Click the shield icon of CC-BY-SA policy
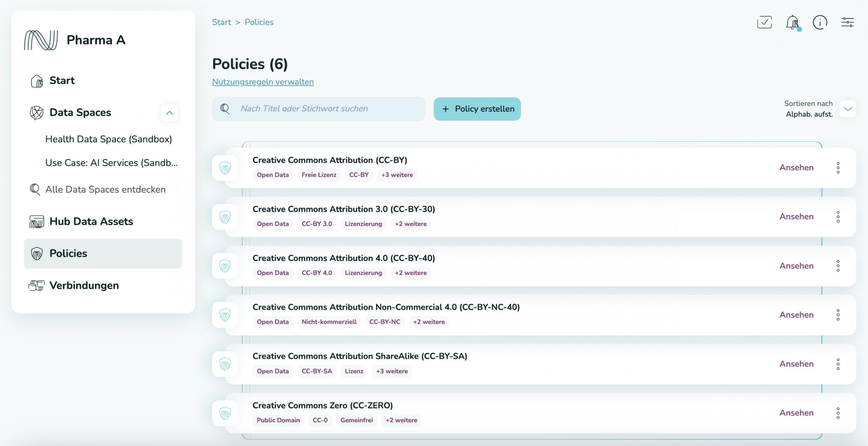The height and width of the screenshot is (446, 868). pyautogui.click(x=225, y=364)
